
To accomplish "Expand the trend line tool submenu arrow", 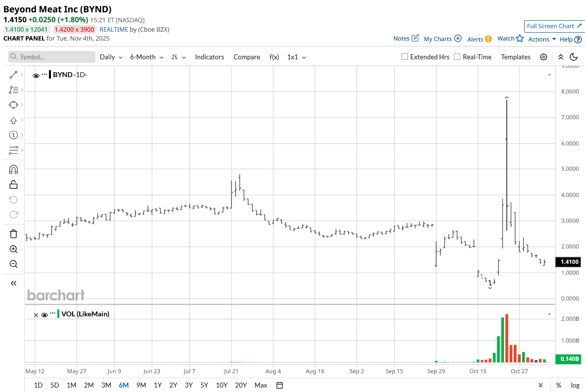I will 22,75.
